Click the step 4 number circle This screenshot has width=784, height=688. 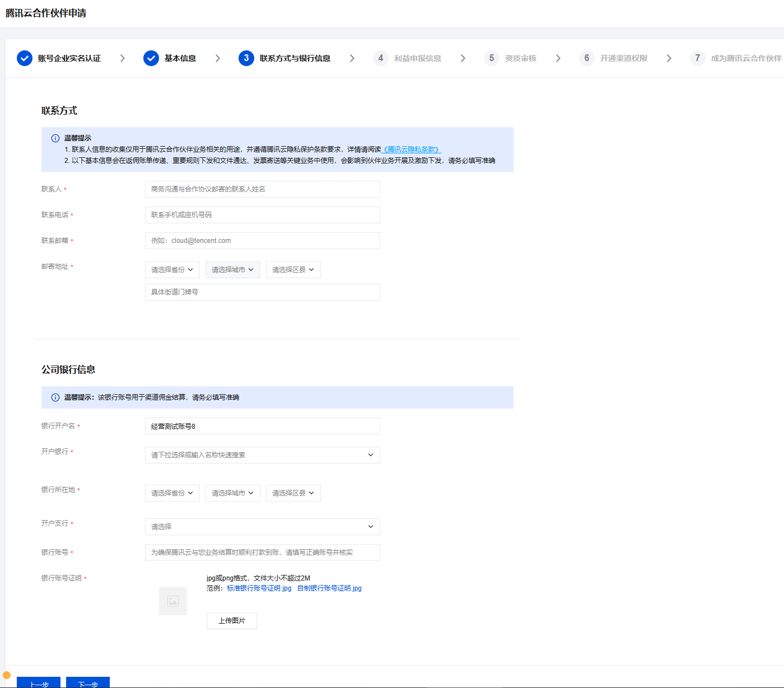381,58
